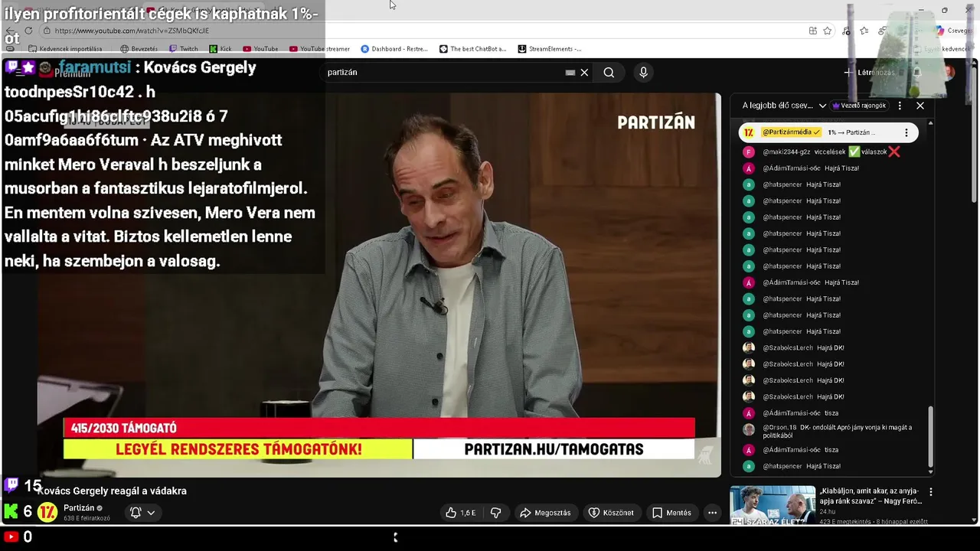Click the @Orson.18 'DK- ondolált Apró jány' message
This screenshot has width=980, height=551.
point(838,431)
